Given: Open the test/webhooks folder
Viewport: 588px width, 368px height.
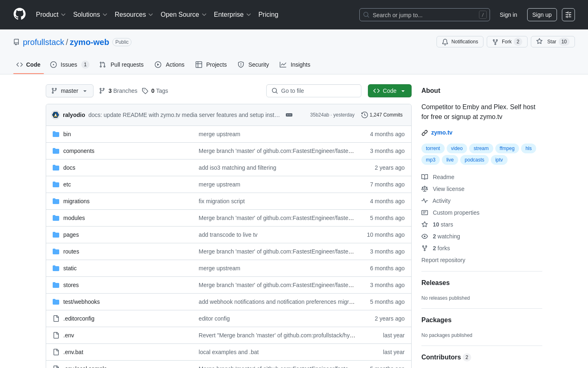Looking at the screenshot, I should (81, 302).
